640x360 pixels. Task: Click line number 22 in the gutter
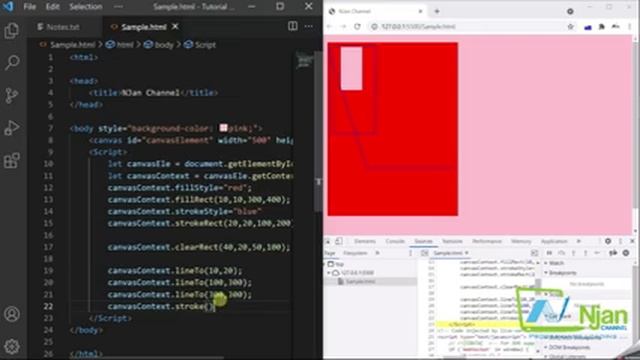point(48,306)
